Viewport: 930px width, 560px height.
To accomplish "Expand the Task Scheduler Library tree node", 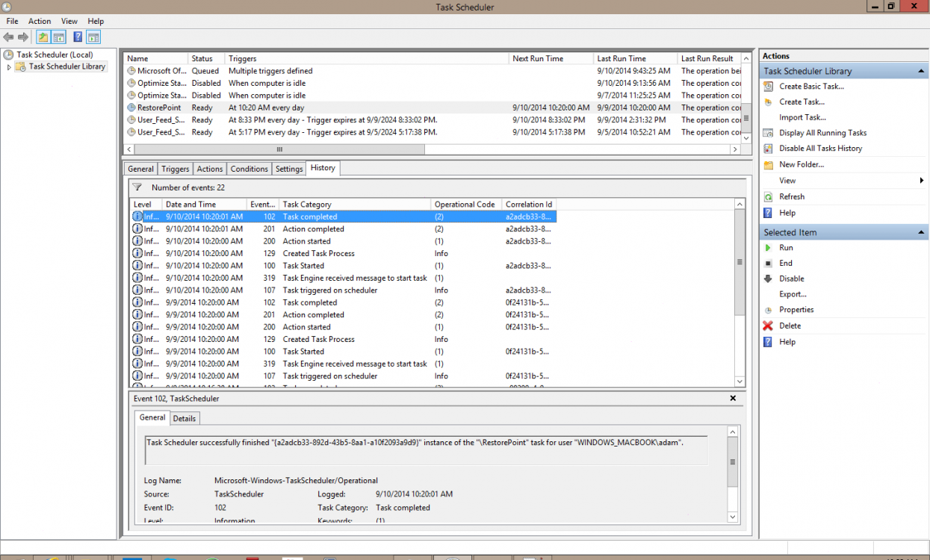I will 9,67.
